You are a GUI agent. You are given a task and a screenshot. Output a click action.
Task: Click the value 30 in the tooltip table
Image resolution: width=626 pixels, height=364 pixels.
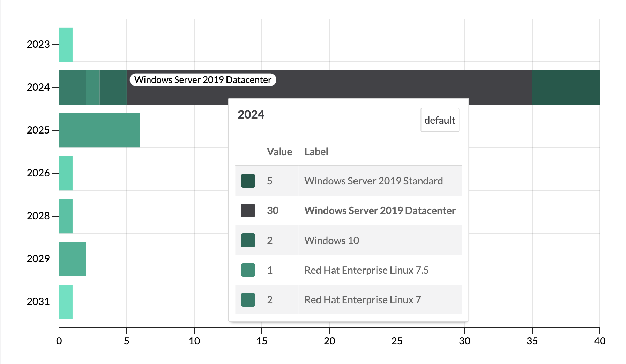(273, 210)
